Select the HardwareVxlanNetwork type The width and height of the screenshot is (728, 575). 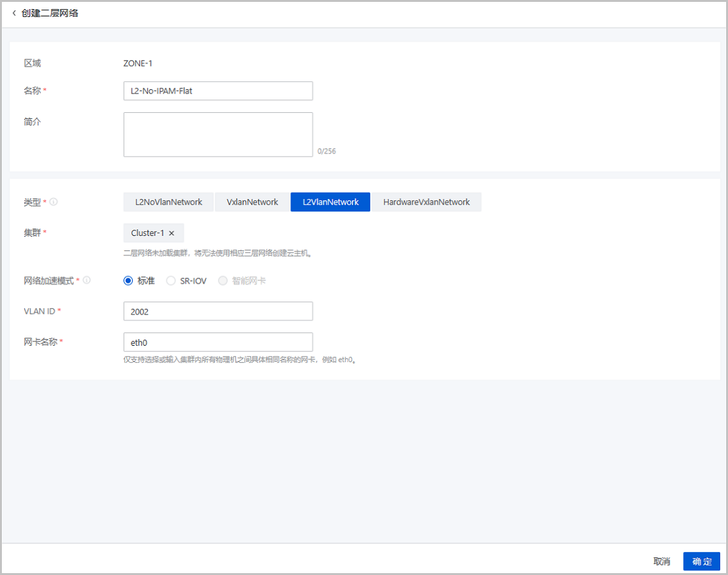tap(426, 201)
